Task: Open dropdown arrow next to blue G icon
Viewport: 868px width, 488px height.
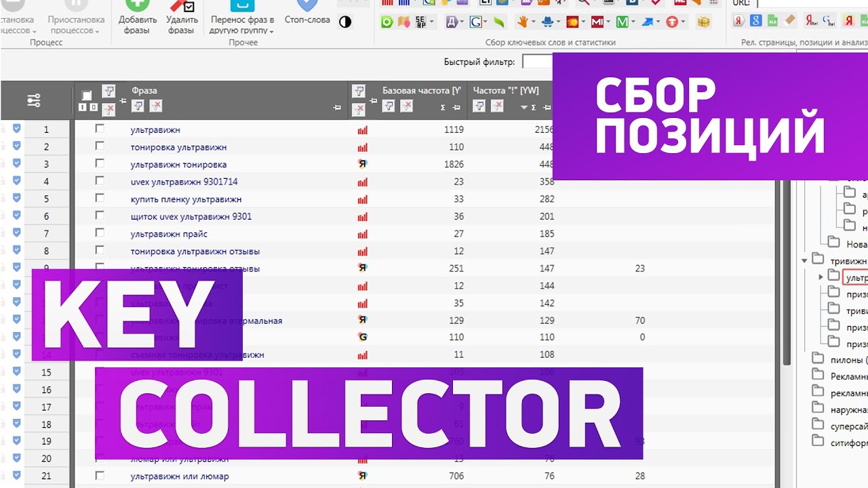Action: click(x=486, y=22)
